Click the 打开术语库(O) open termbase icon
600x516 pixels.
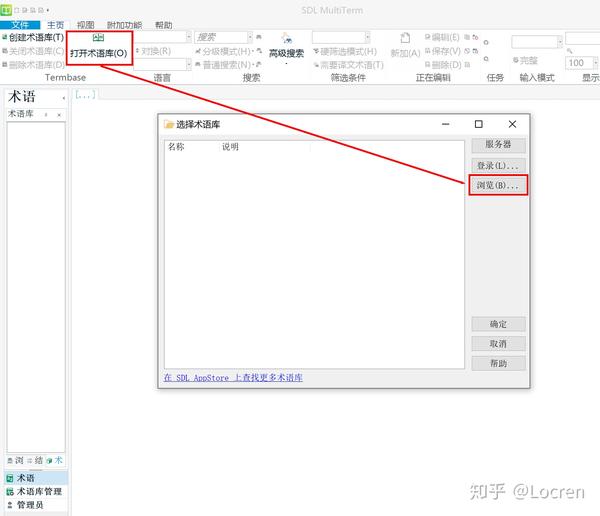[x=98, y=38]
